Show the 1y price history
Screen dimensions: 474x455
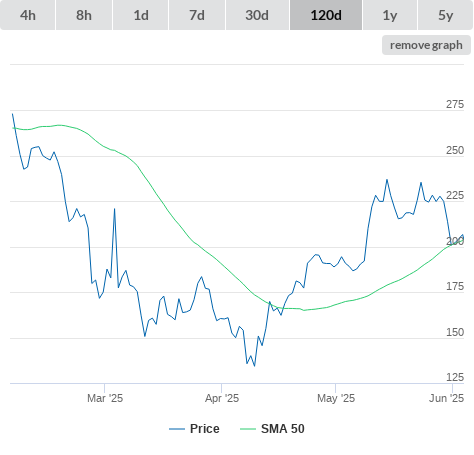point(390,15)
